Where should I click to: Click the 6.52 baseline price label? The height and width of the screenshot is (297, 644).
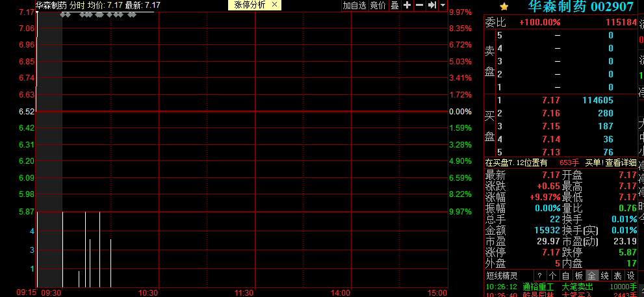click(27, 111)
